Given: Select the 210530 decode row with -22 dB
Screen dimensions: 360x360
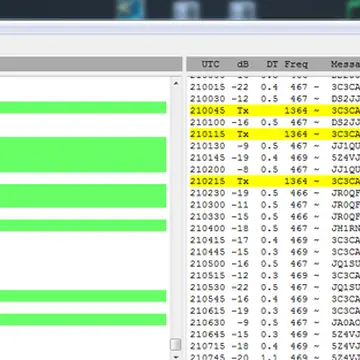Looking at the screenshot, I should [x=275, y=287].
